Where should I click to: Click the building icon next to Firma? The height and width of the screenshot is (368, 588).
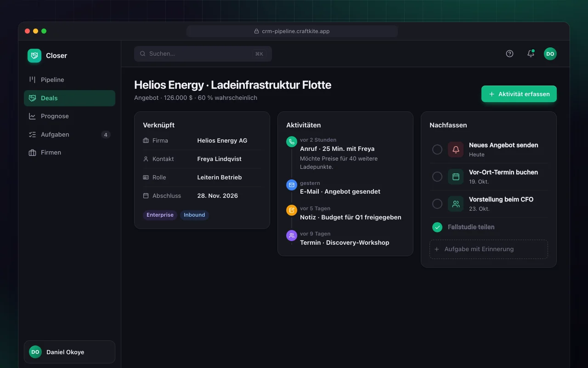pyautogui.click(x=146, y=141)
